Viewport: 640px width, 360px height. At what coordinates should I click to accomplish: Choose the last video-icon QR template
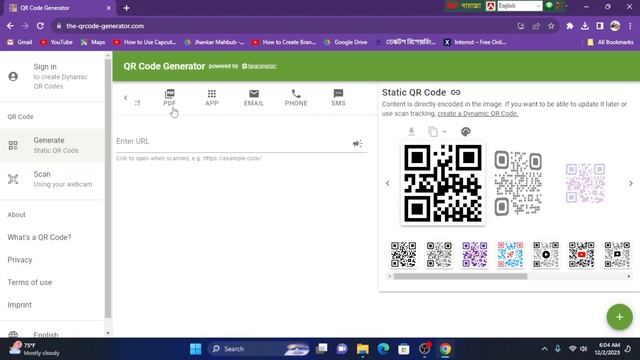[x=617, y=254]
